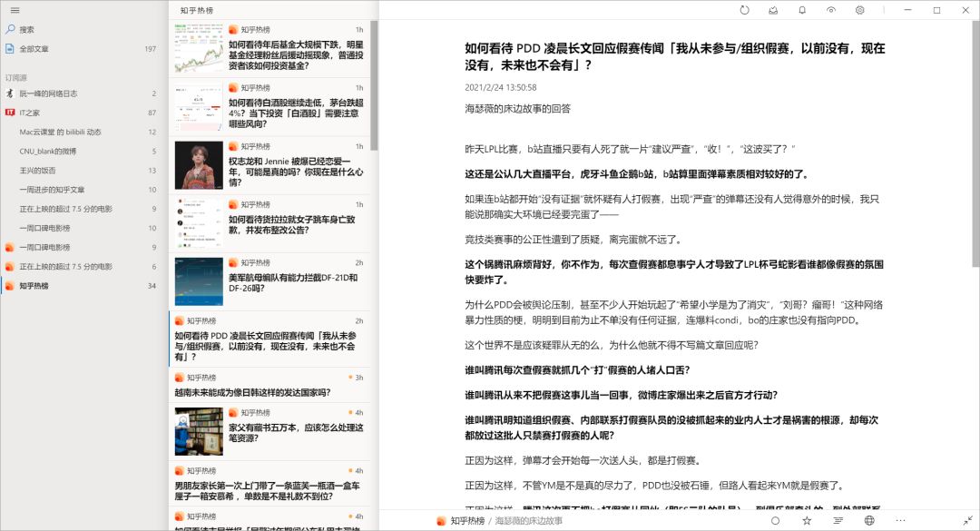Open article 男朋友家长第一次上门
This screenshot has height=531, width=980.
pos(269,484)
